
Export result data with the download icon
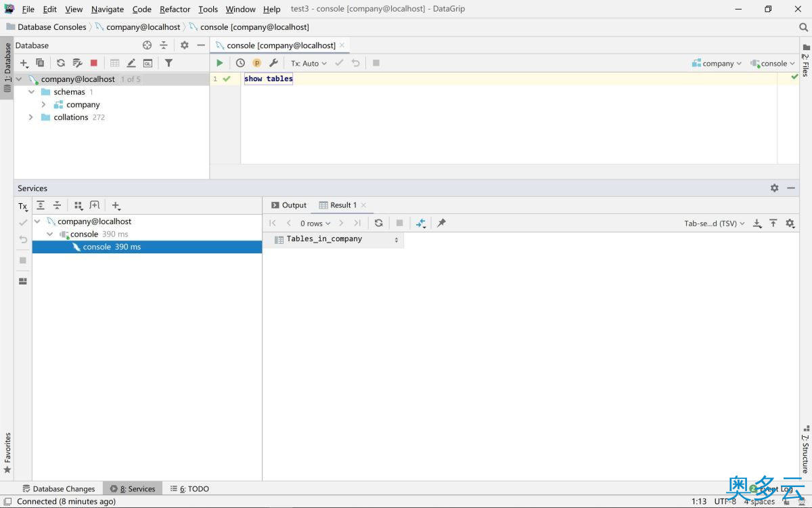point(757,223)
